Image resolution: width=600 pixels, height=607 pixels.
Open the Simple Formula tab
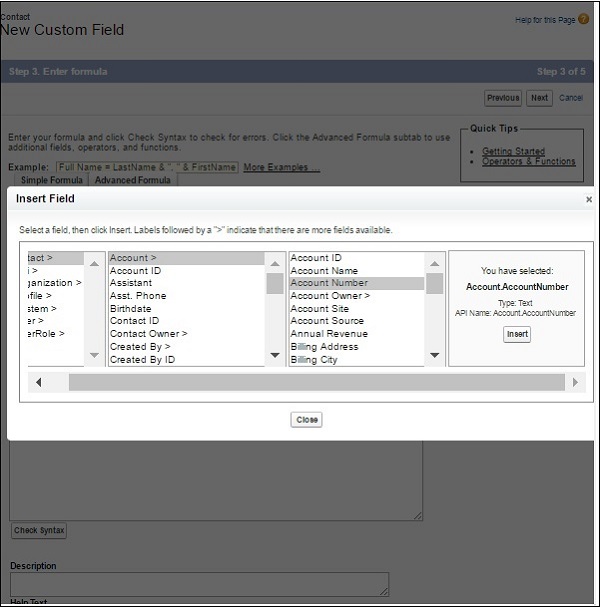(54, 180)
